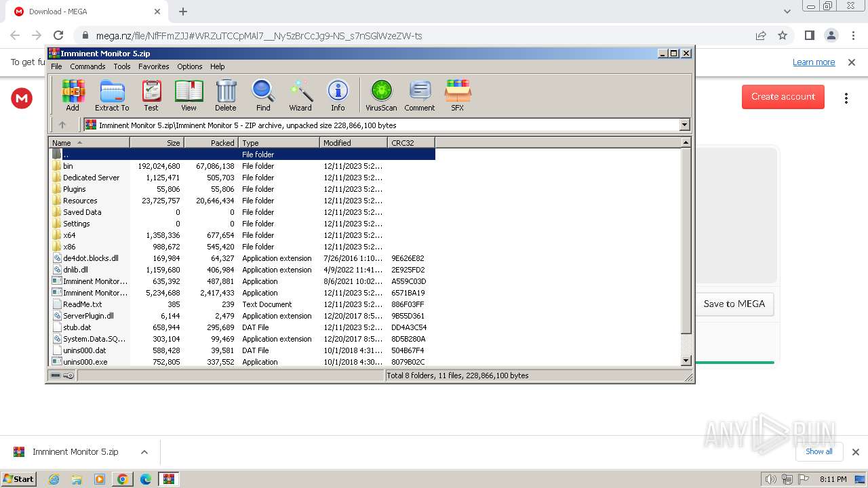Sort list by Packed column

pyautogui.click(x=211, y=142)
